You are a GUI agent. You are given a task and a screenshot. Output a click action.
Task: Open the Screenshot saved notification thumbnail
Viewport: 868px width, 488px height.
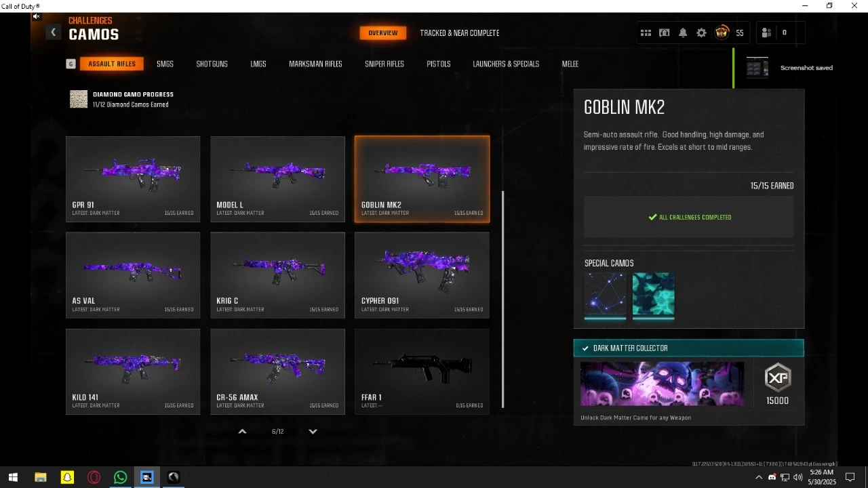point(757,68)
